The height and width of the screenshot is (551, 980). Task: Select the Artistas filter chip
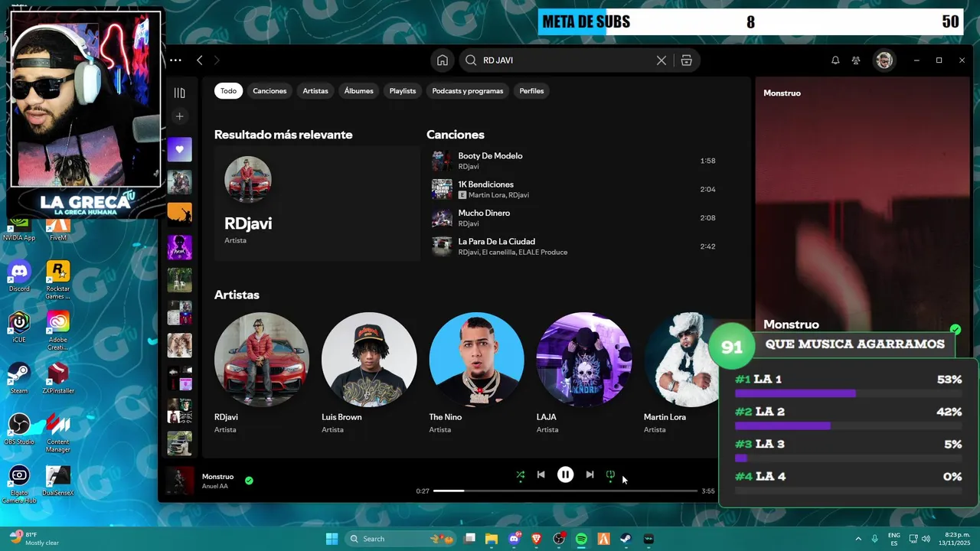tap(315, 90)
